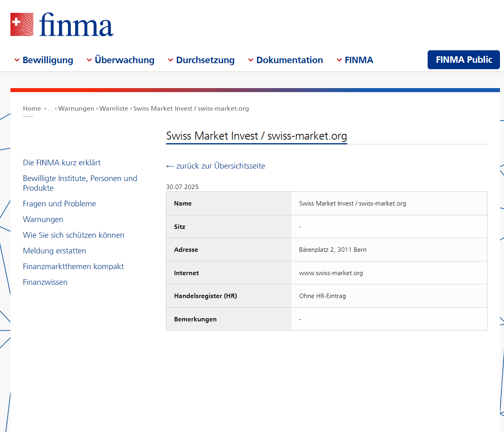Click the Bemerkungen row label
The width and height of the screenshot is (504, 432).
(x=195, y=319)
